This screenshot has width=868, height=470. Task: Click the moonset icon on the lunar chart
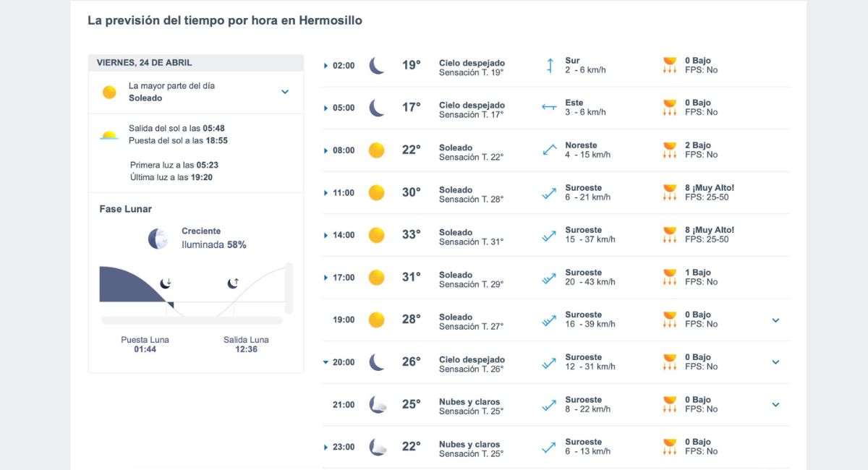166,283
